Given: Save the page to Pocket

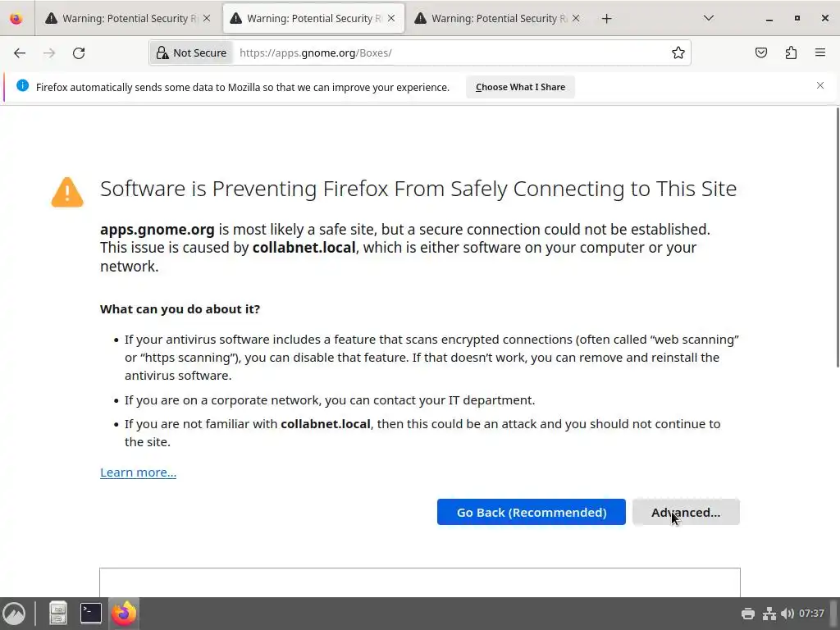Looking at the screenshot, I should pyautogui.click(x=760, y=52).
